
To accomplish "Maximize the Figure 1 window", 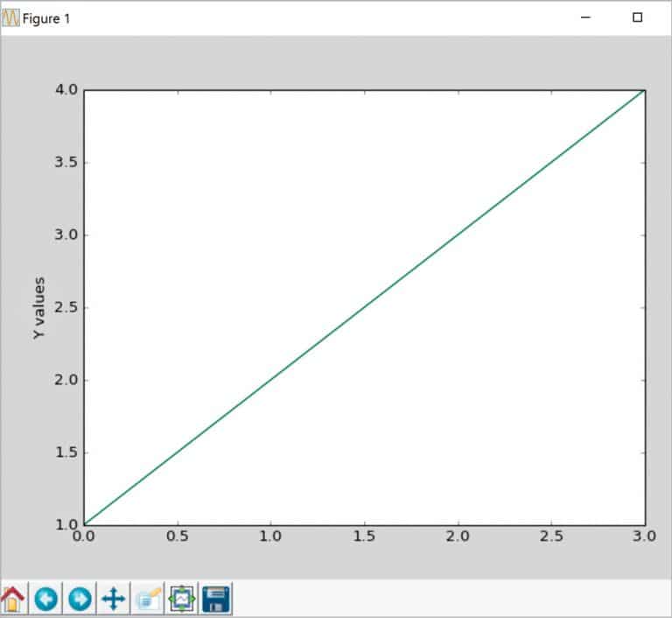I will coord(637,18).
